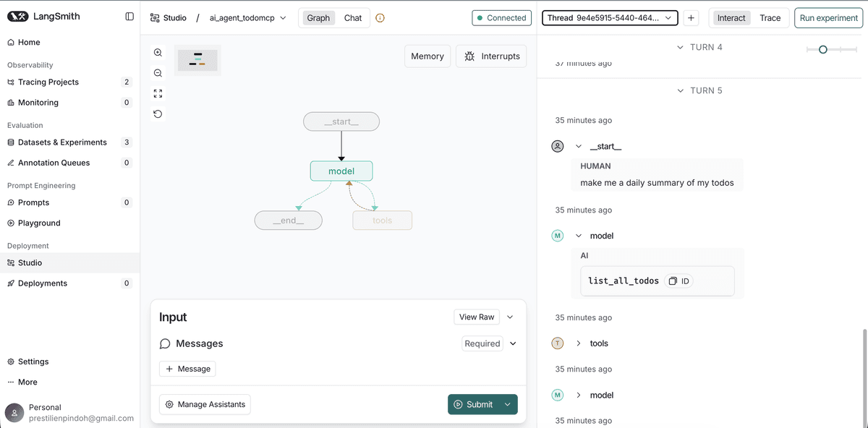Screen dimensions: 868x428
Task: Open the graph minimap thumbnail
Action: tap(197, 60)
